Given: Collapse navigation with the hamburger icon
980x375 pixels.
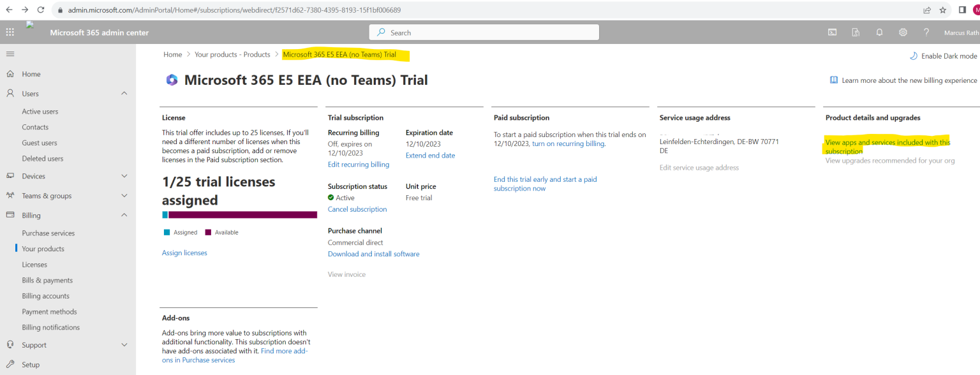Looking at the screenshot, I should [x=10, y=54].
